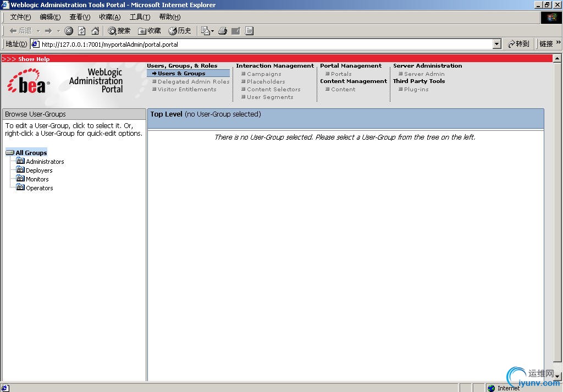The height and width of the screenshot is (392, 563).
Task: Collapse the All Groups tree node
Action: click(10, 152)
